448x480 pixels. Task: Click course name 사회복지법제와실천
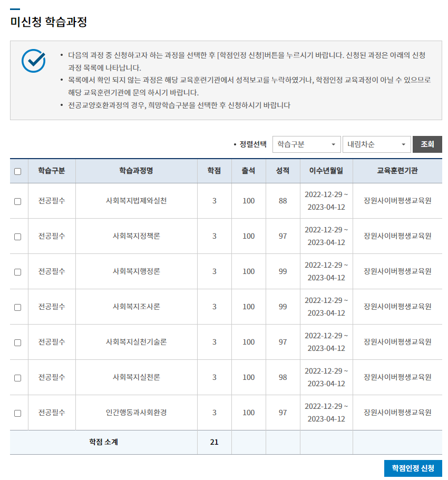(x=137, y=201)
